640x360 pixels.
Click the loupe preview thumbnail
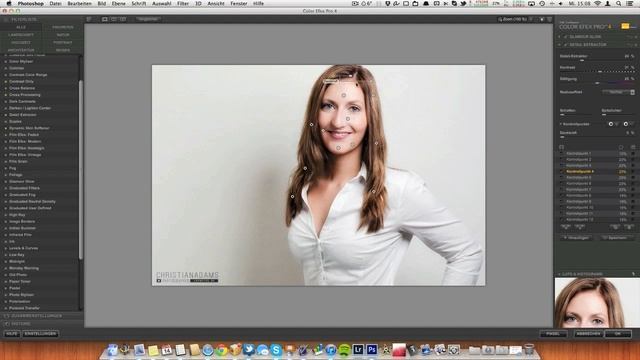[597, 302]
